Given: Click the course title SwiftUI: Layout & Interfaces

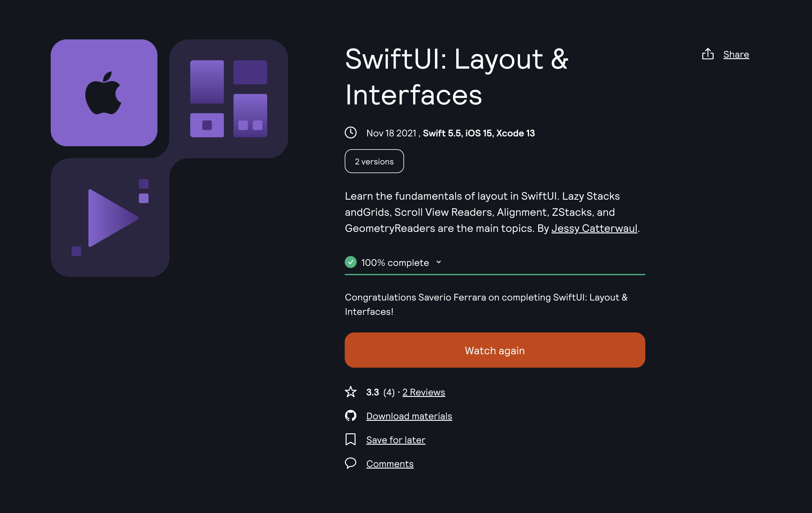Looking at the screenshot, I should coord(457,77).
